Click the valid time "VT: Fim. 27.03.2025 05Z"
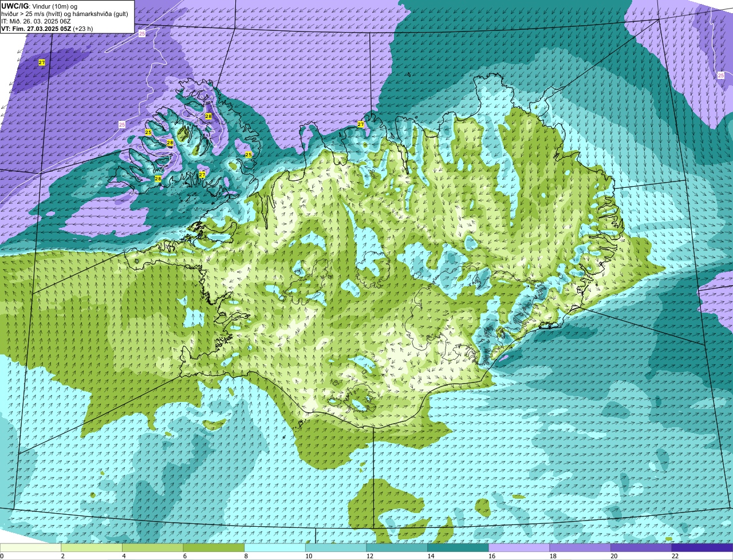 coord(36,28)
